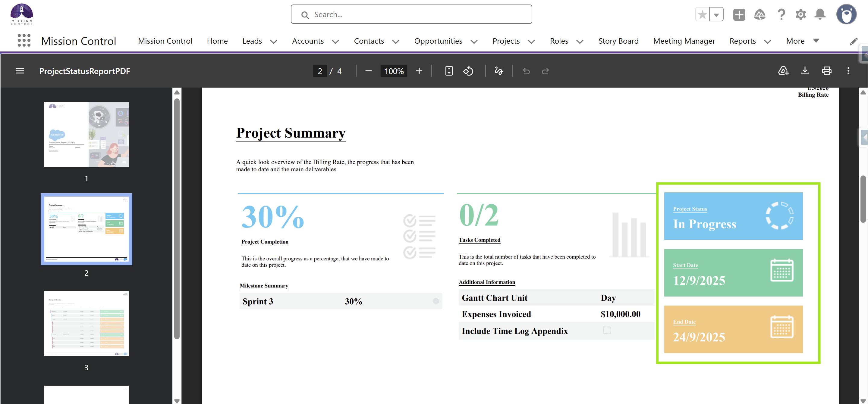Expand the Contacts tab chevron
The image size is (868, 404).
pyautogui.click(x=396, y=42)
